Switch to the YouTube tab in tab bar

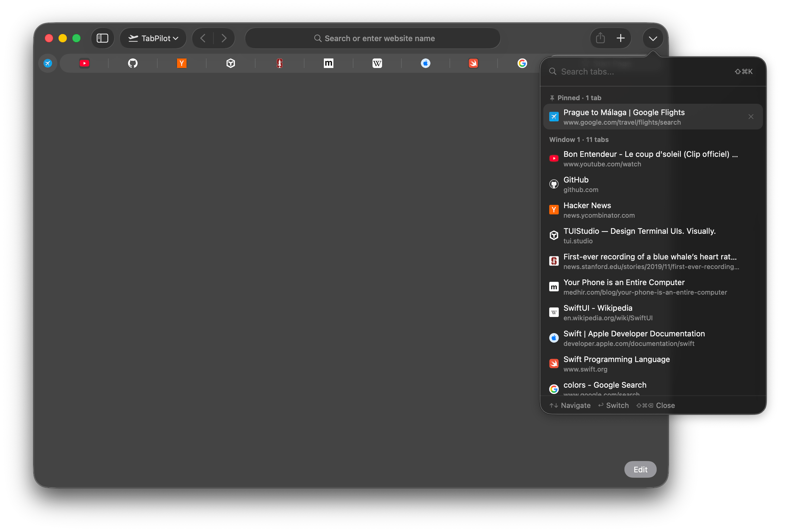click(x=84, y=63)
